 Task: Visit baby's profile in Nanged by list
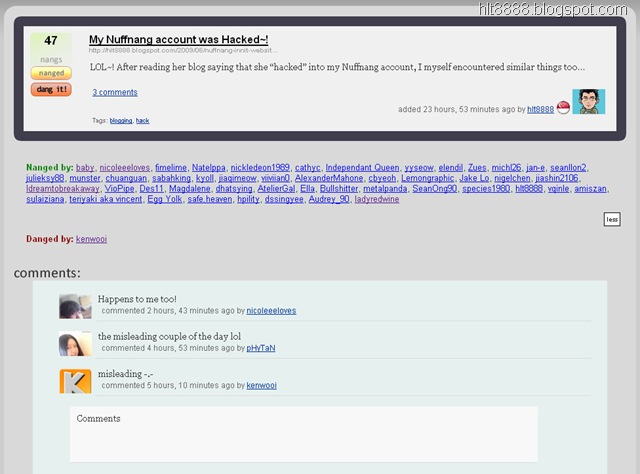coord(85,167)
